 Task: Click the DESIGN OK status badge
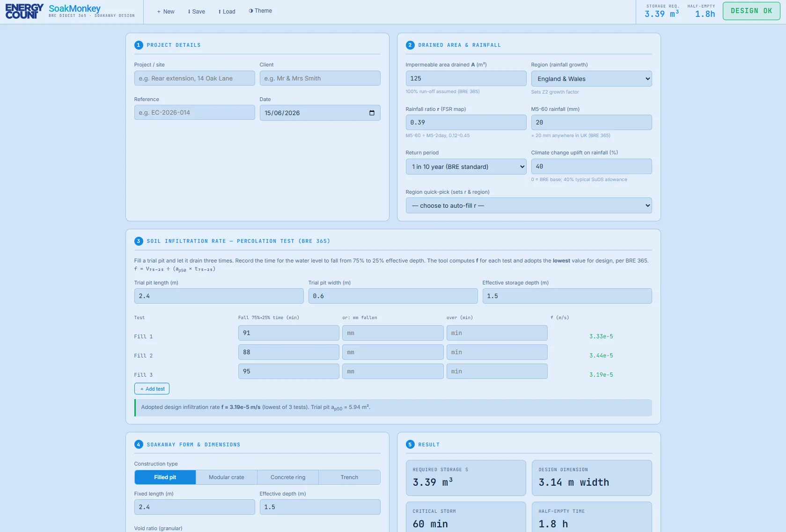point(751,11)
